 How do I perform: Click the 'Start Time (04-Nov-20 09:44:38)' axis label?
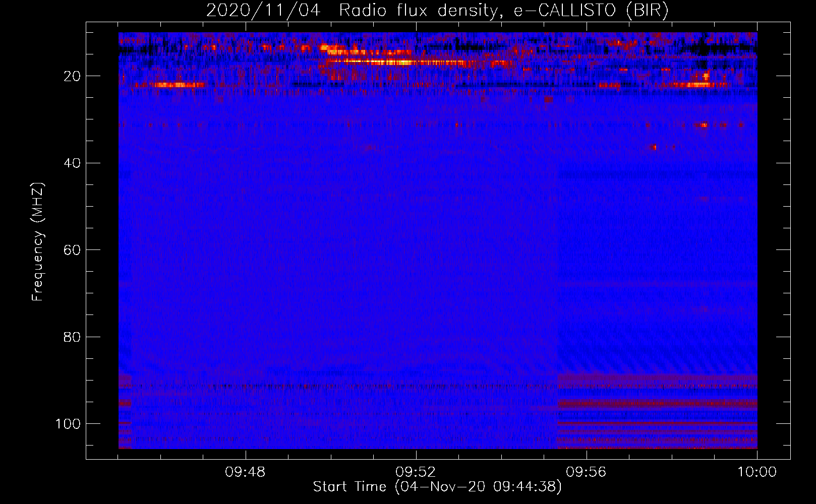pos(437,487)
